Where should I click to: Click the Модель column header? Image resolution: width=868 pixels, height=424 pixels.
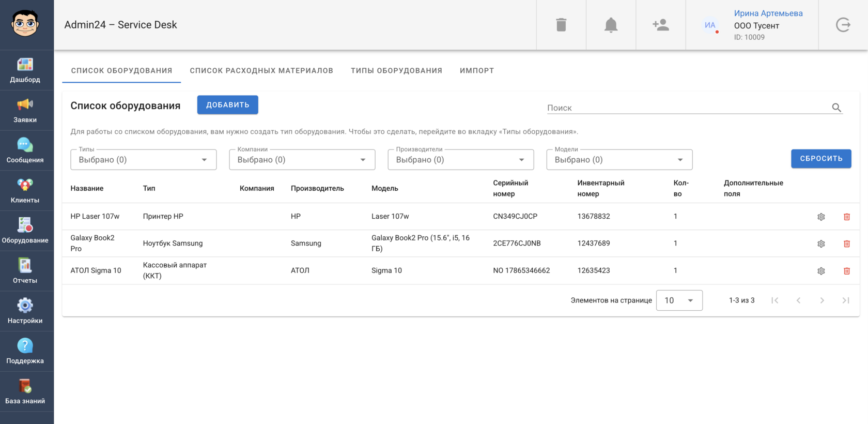[x=385, y=188]
